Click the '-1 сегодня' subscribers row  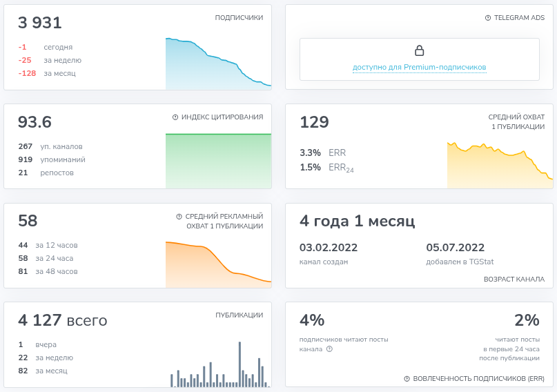[45, 47]
